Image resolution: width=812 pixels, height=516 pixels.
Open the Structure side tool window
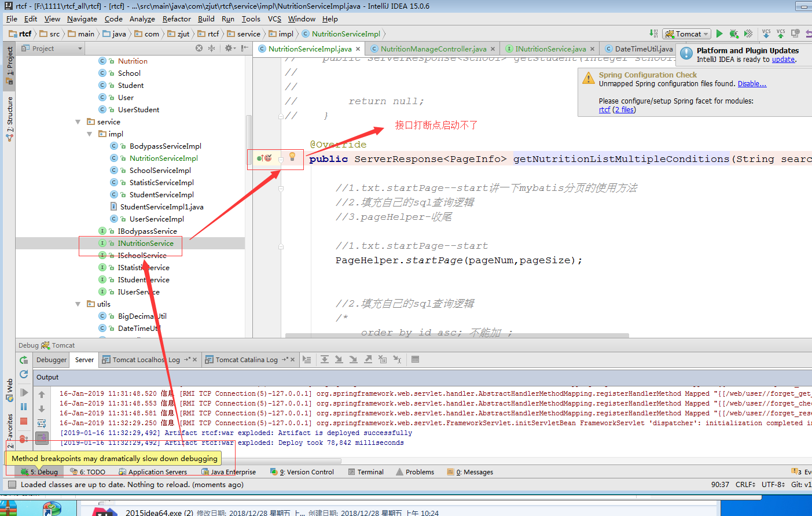(x=9, y=119)
